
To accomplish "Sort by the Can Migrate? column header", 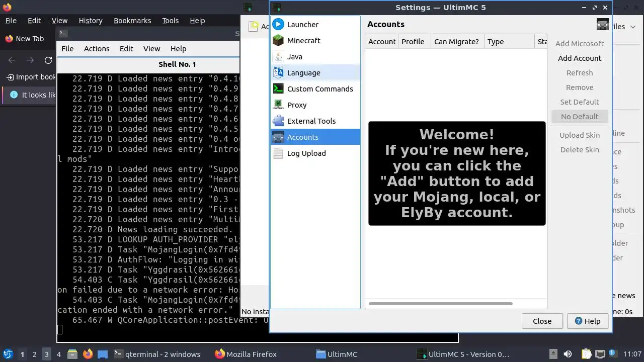I will (x=457, y=42).
